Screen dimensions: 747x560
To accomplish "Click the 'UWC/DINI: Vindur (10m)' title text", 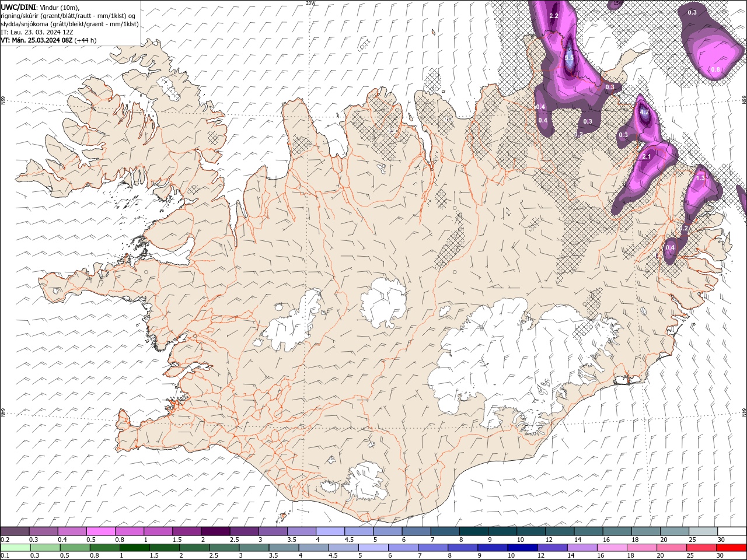I will tap(40, 7).
